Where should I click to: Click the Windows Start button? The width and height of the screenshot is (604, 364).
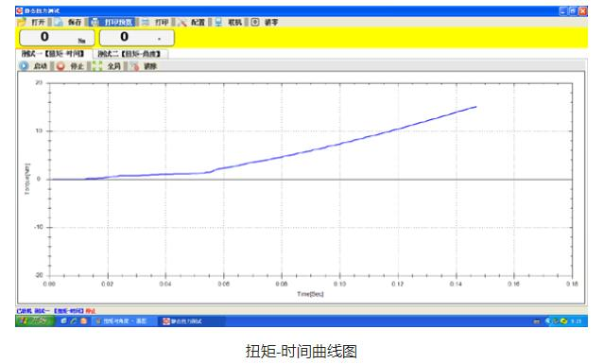click(35, 321)
